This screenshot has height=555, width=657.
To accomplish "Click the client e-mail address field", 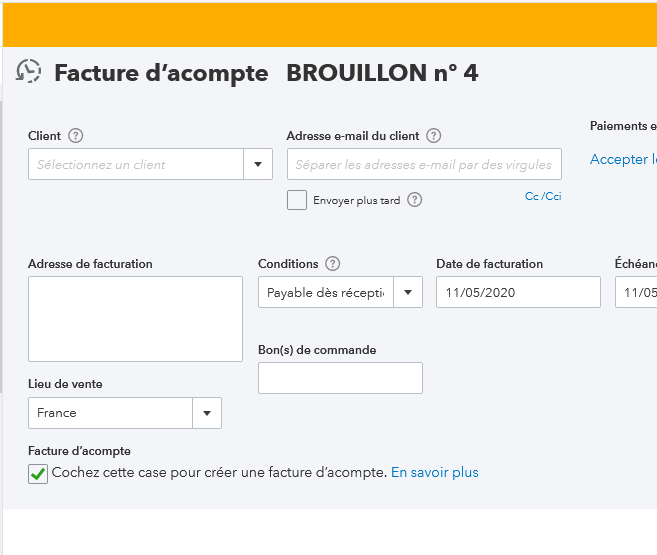I will pyautogui.click(x=424, y=164).
